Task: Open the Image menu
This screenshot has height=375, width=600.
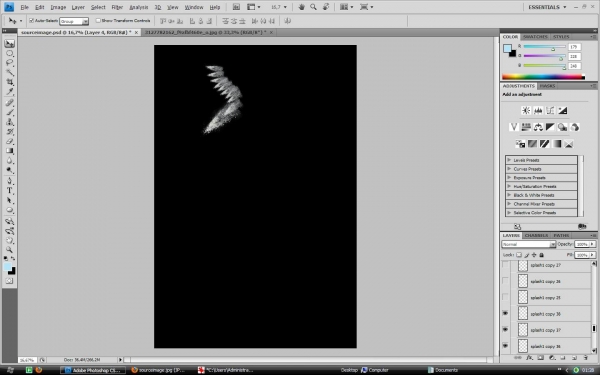Action: point(58,7)
